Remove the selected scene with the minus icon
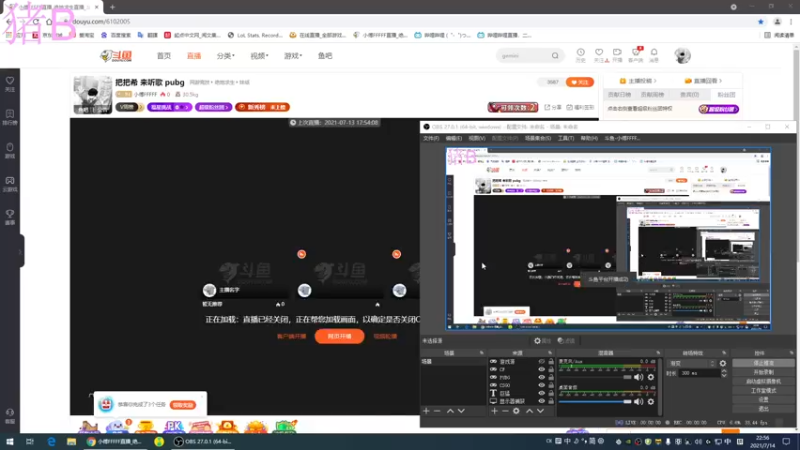The width and height of the screenshot is (800, 450). [x=437, y=411]
